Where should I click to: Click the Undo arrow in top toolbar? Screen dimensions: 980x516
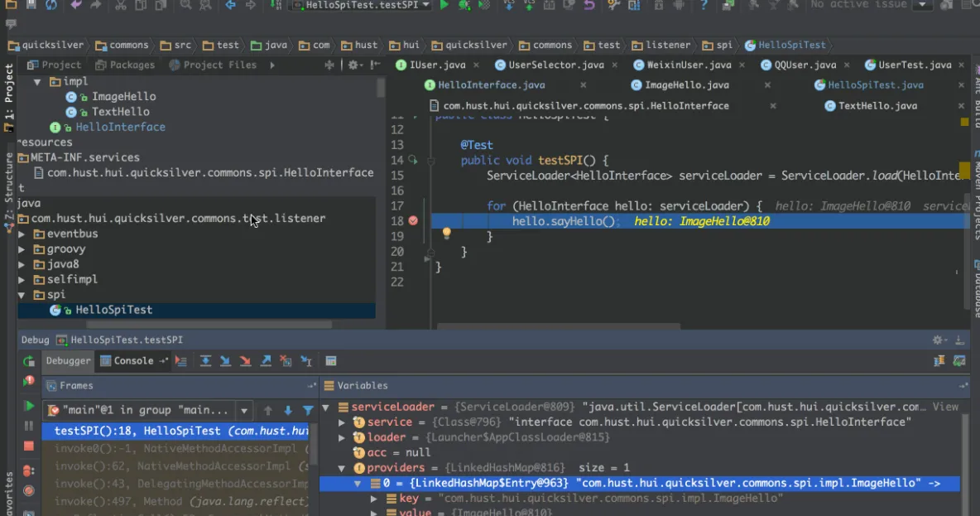[x=75, y=5]
